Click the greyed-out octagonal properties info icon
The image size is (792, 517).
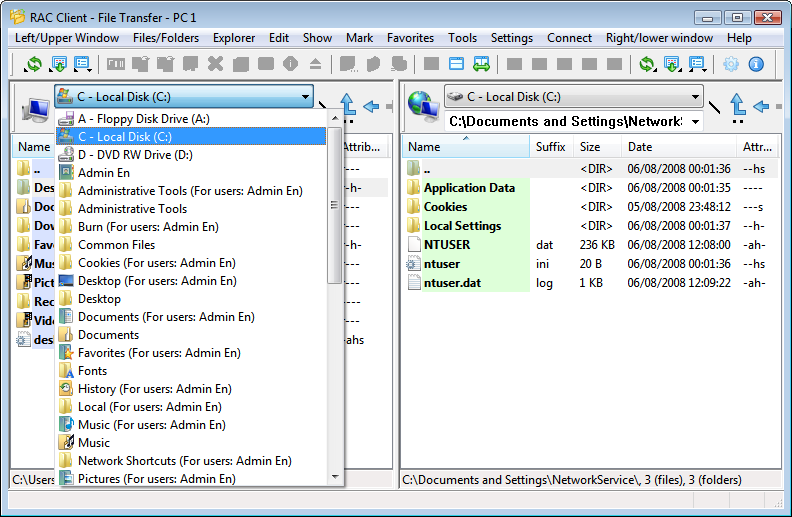tap(290, 64)
